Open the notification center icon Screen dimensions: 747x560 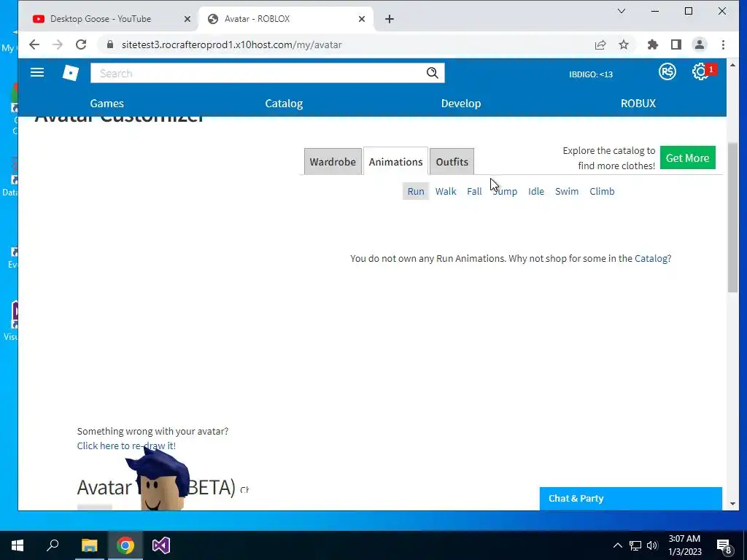coord(724,546)
